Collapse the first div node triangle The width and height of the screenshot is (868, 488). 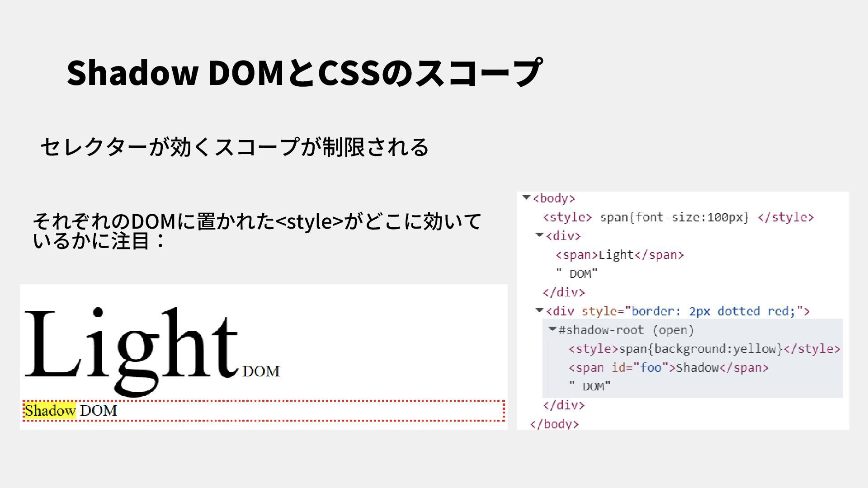[539, 235]
